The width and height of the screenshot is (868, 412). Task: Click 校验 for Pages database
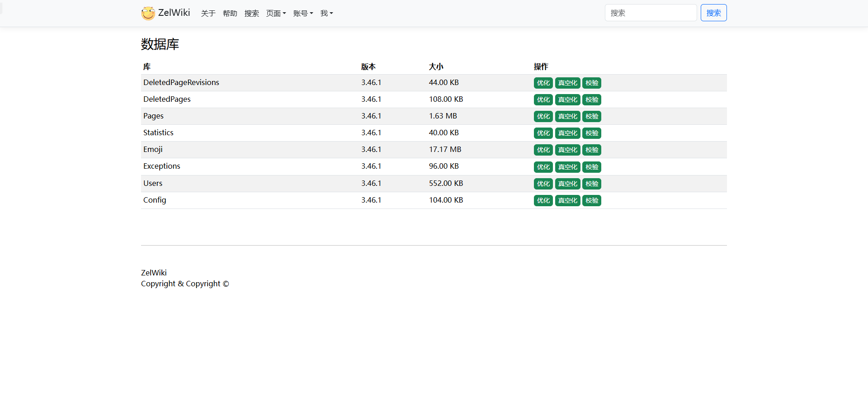tap(591, 117)
